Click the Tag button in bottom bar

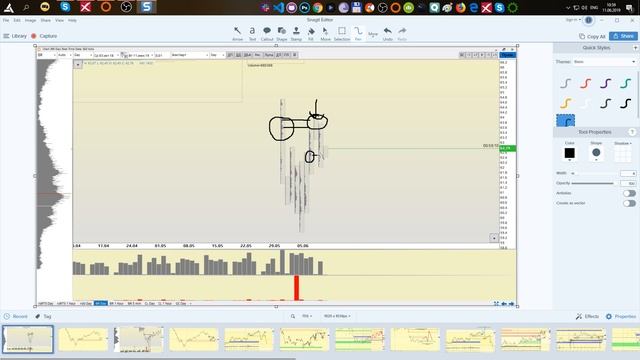[43, 316]
